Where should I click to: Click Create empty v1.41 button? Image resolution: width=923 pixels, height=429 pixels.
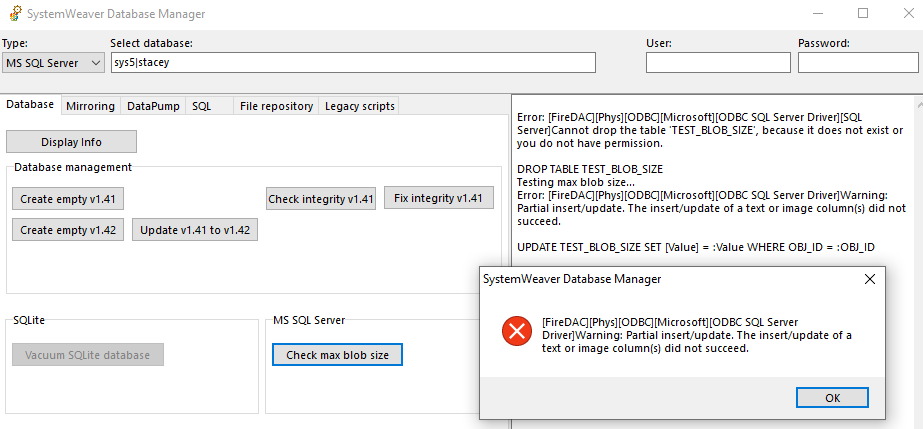coord(68,199)
